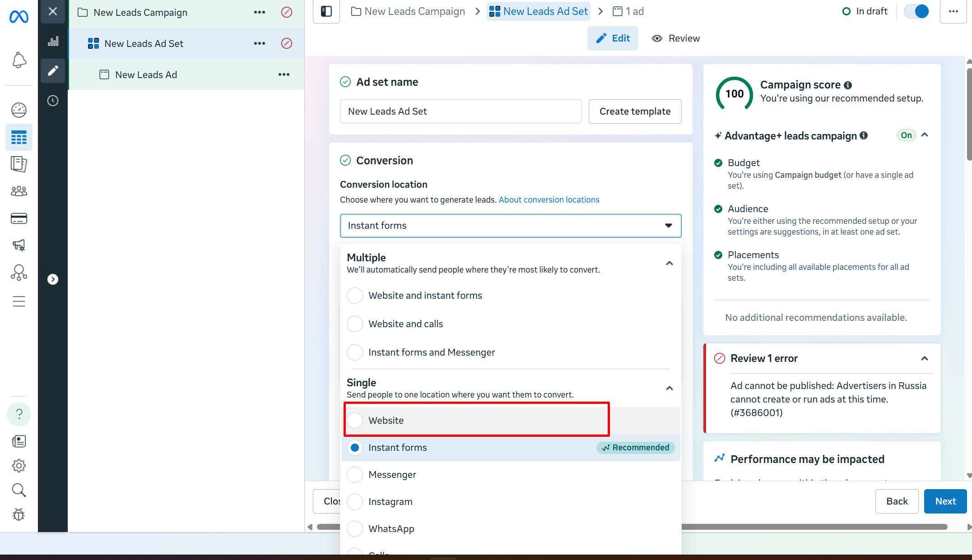Click error indicator beside New Leads Campaign
Viewport: 972px width, 560px height.
(287, 12)
